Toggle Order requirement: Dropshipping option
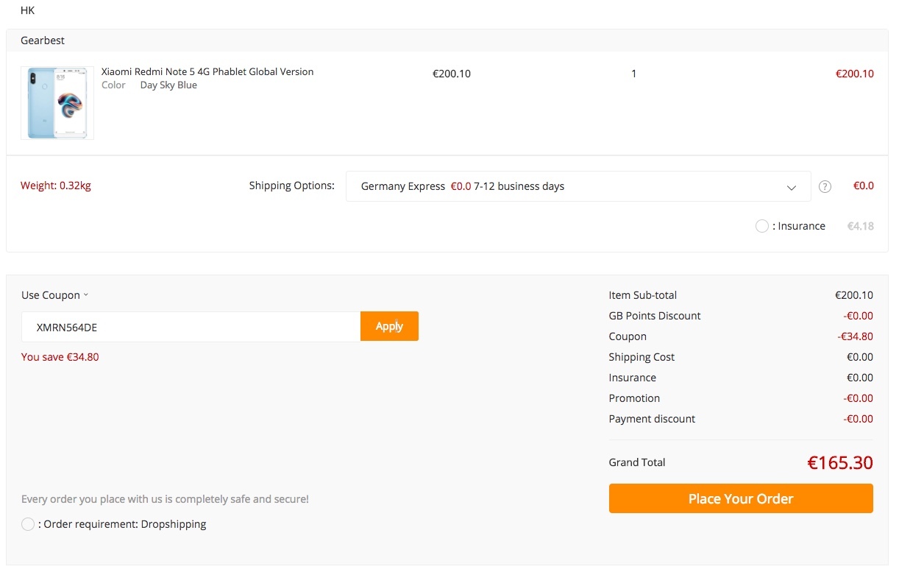The image size is (924, 572). tap(28, 524)
